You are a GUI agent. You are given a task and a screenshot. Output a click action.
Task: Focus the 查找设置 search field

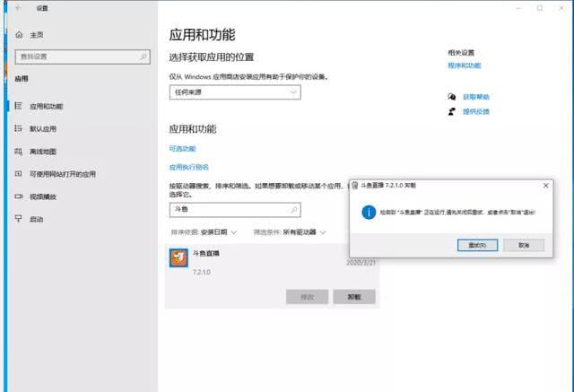83,57
